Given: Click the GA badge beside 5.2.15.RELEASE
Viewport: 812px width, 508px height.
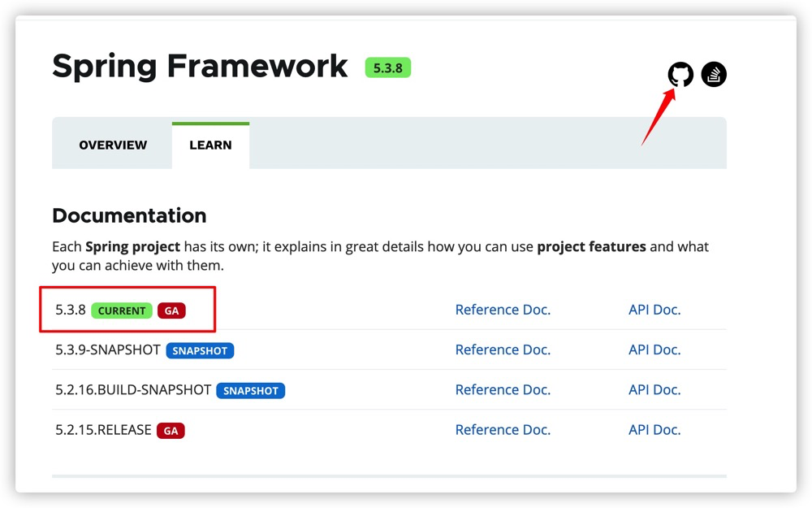Looking at the screenshot, I should pos(171,431).
